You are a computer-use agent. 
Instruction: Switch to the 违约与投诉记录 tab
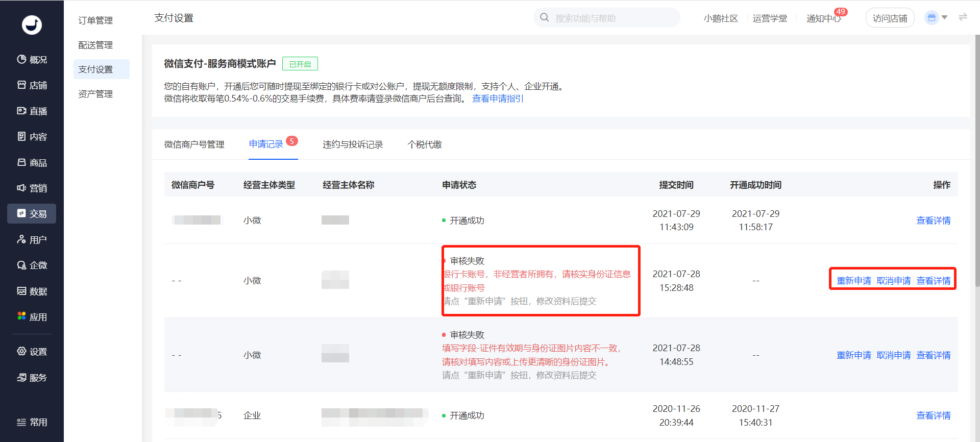pyautogui.click(x=353, y=144)
